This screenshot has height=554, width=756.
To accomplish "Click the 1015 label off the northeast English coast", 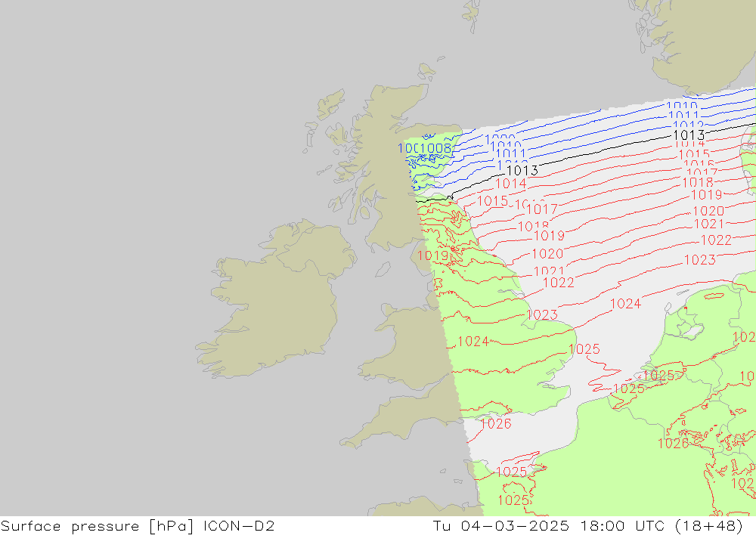I will (492, 200).
